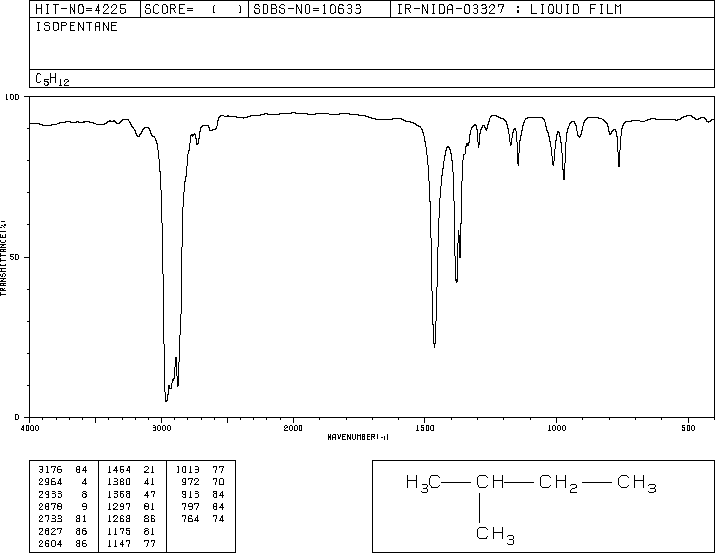Viewport: 715px width, 553px height.
Task: Click peak table entry 1013
Action: click(x=187, y=469)
